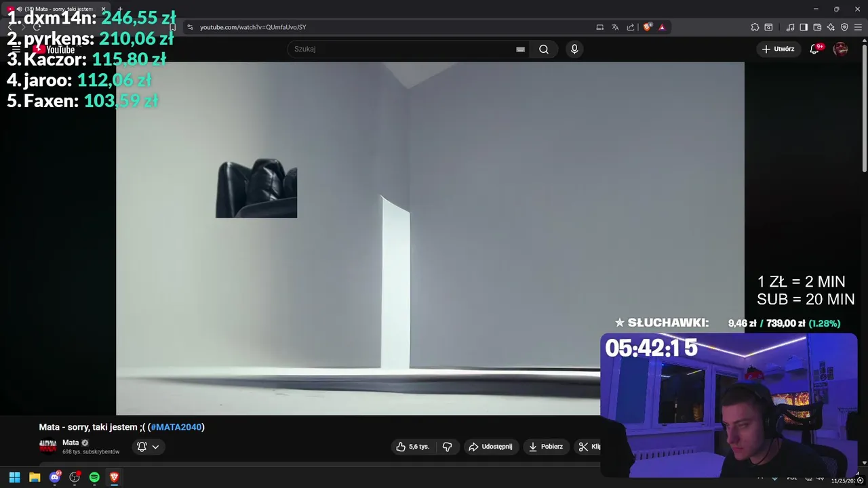Expand the subscription notification bell dropdown
Image resolution: width=868 pixels, height=488 pixels.
pos(148,447)
